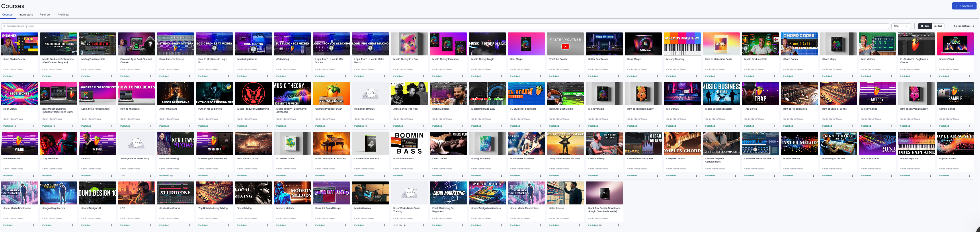Open the Player Settings link
Viewport: 980px width, 232px height.
click(x=964, y=26)
